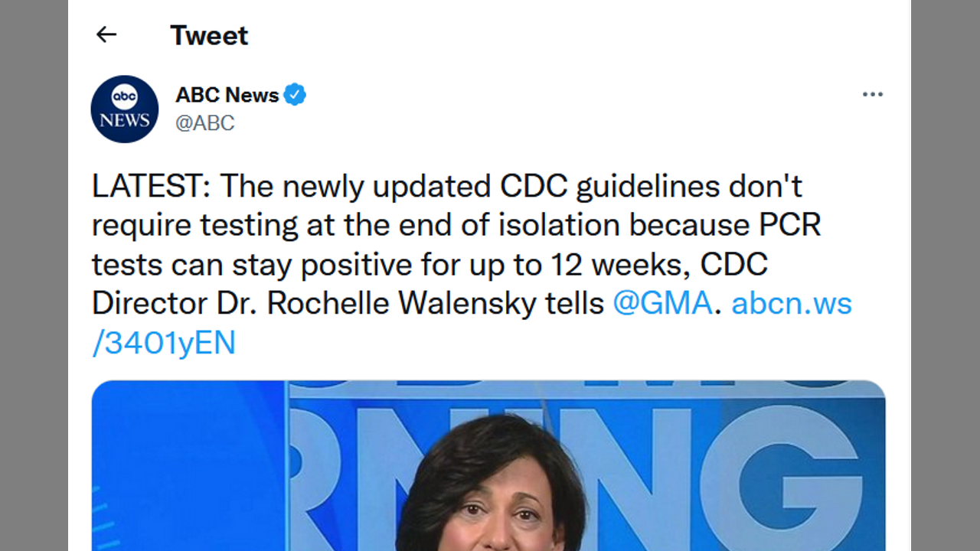
Task: Open the @GMA mention link
Action: tap(662, 304)
